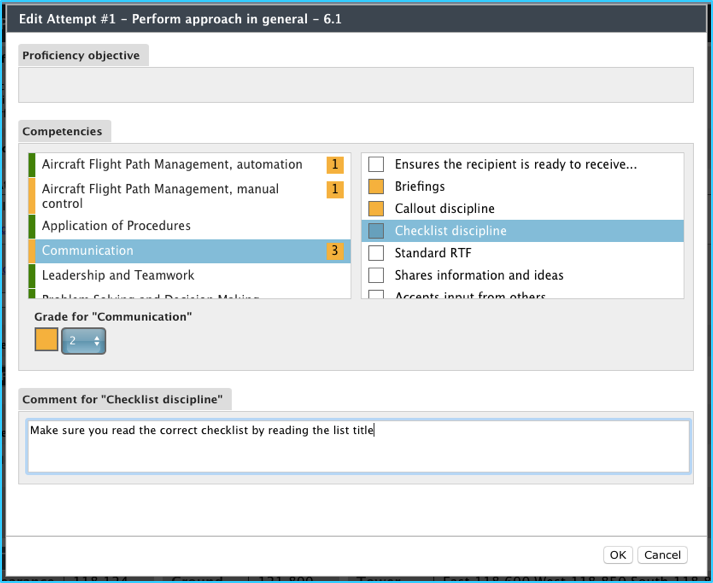Select 'Ensures the recipient is ready to receive...' text
Screen dimensions: 713x583
click(516, 164)
